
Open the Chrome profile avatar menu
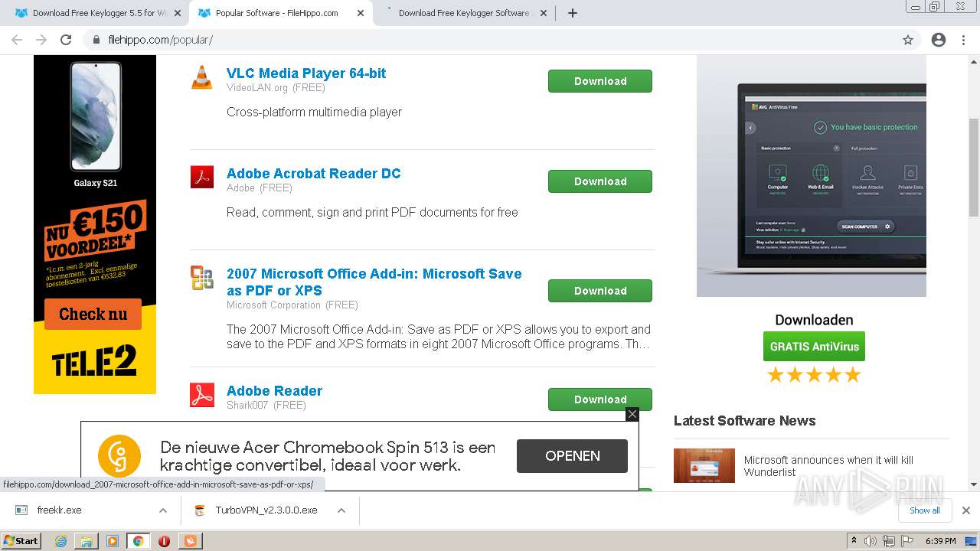tap(939, 40)
